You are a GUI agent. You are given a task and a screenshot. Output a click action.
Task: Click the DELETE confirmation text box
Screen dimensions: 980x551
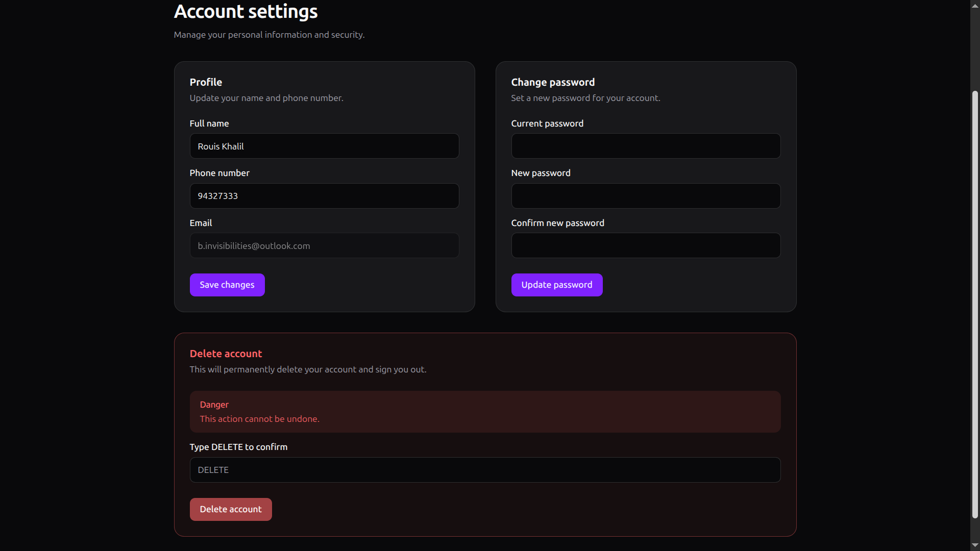pyautogui.click(x=485, y=470)
